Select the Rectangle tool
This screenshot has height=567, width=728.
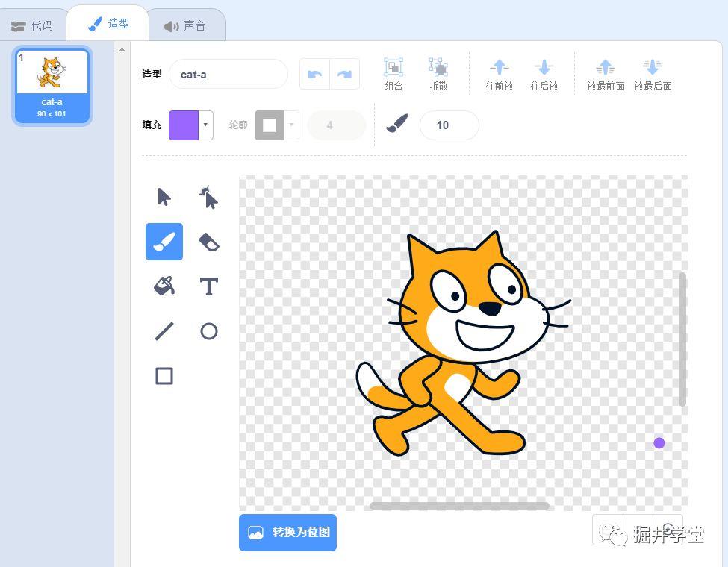pos(164,376)
